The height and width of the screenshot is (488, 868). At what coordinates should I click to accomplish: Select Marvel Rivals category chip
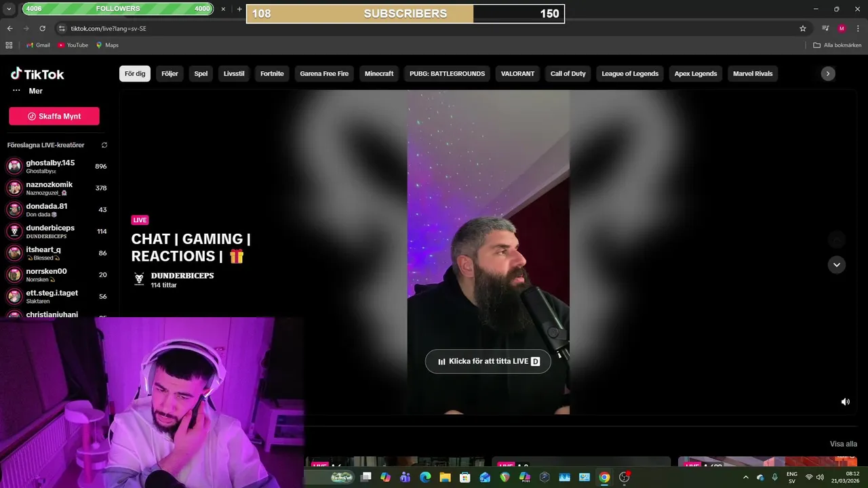753,74
